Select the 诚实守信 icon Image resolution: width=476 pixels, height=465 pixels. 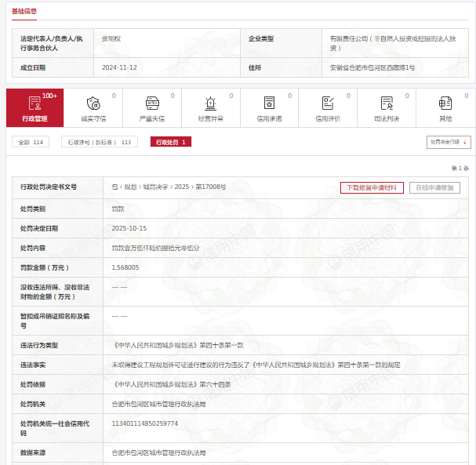93,103
